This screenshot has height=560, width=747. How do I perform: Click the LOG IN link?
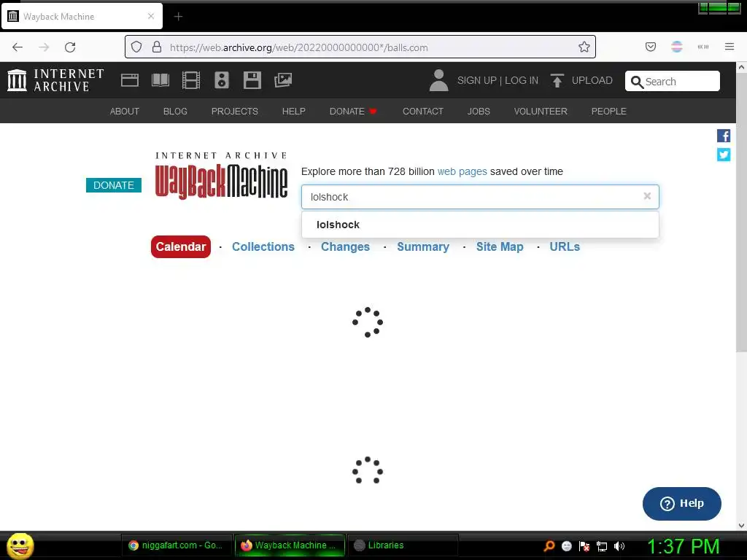(521, 80)
